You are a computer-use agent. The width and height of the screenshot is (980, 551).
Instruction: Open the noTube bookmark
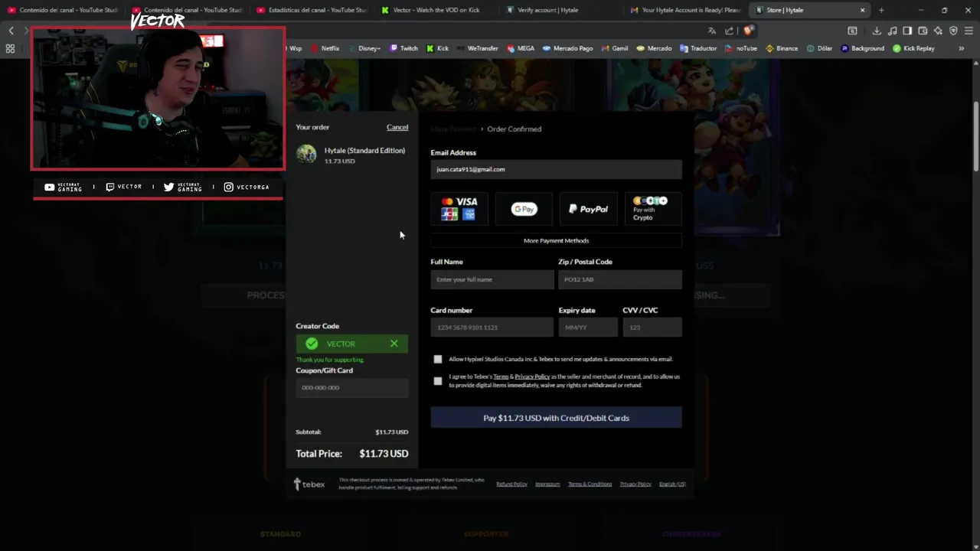[741, 48]
